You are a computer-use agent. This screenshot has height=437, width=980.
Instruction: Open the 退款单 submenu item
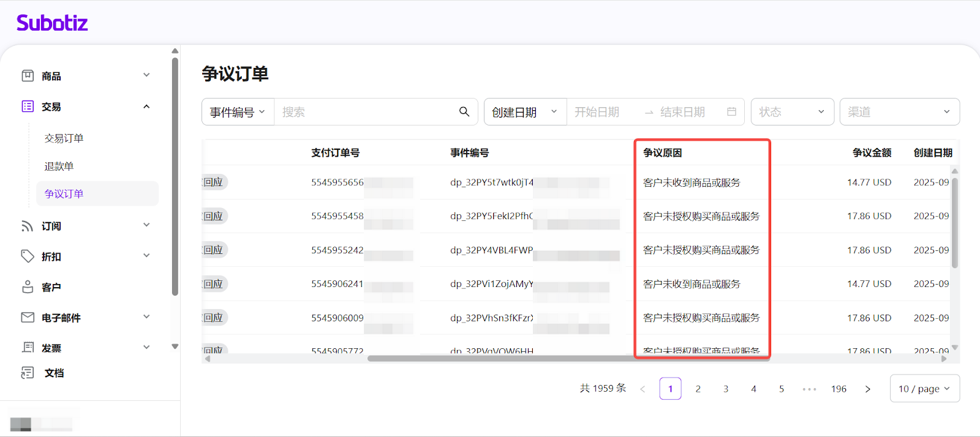click(59, 166)
